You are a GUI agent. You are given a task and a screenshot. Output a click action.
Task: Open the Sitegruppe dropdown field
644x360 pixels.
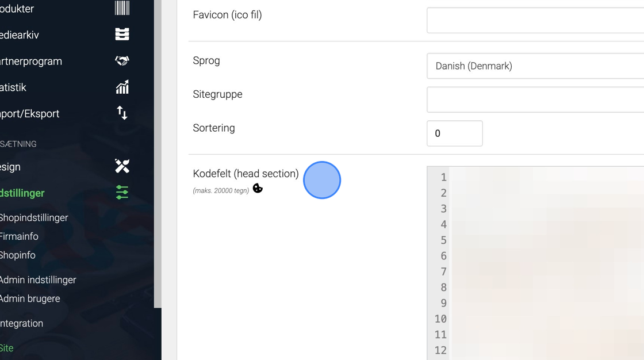coord(535,99)
